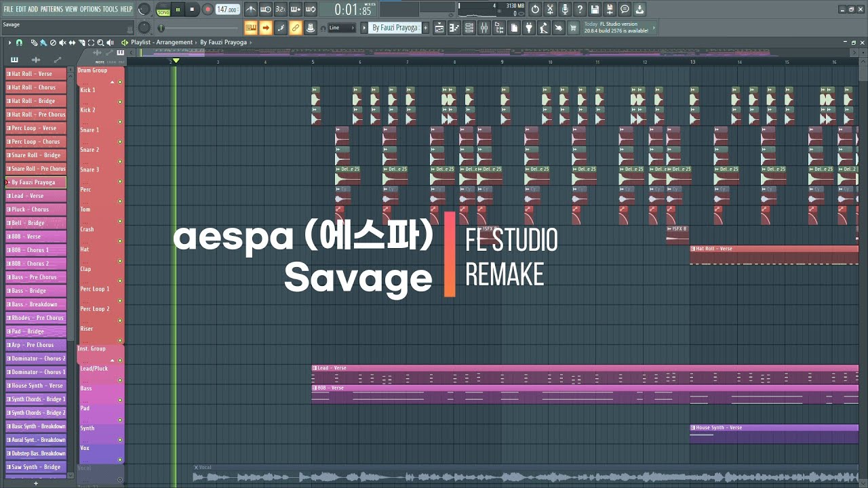Toggle link/multilink to controllers icon
This screenshot has width=868, height=488.
click(296, 28)
